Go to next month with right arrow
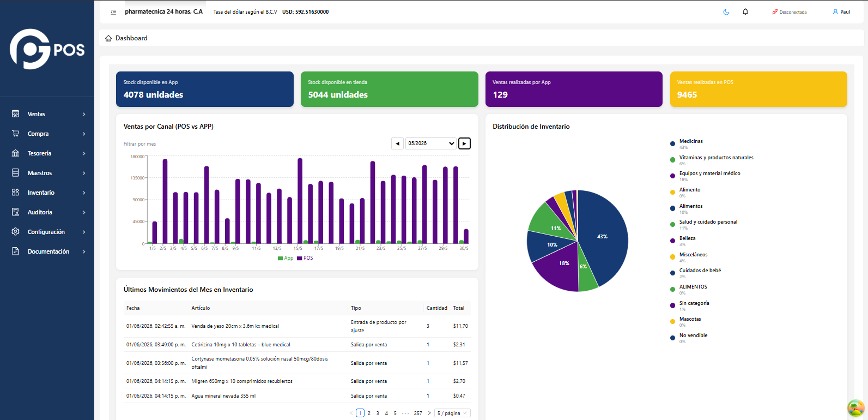Image resolution: width=868 pixels, height=420 pixels. pos(464,143)
